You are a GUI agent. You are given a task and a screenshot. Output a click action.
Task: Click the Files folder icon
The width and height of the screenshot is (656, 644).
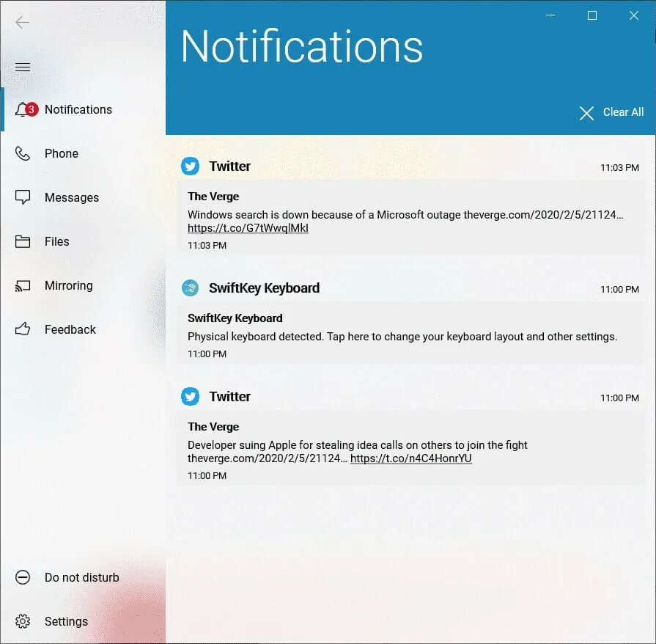[x=23, y=241]
